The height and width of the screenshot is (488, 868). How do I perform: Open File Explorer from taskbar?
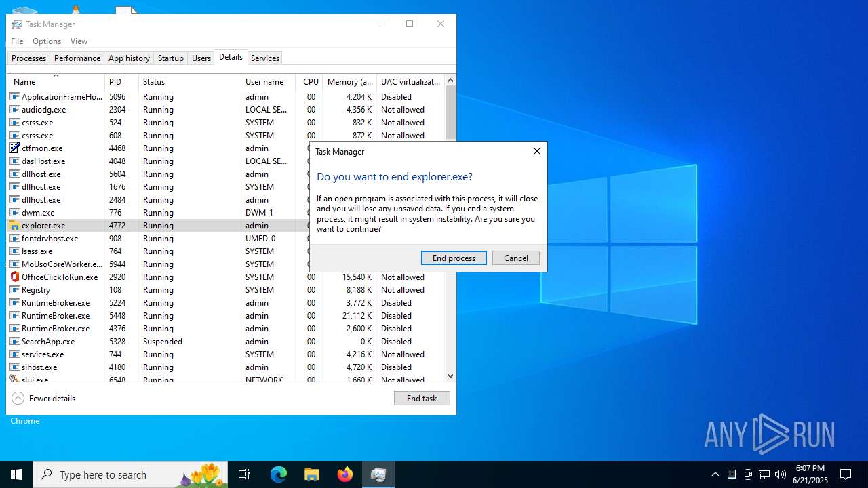click(x=311, y=474)
